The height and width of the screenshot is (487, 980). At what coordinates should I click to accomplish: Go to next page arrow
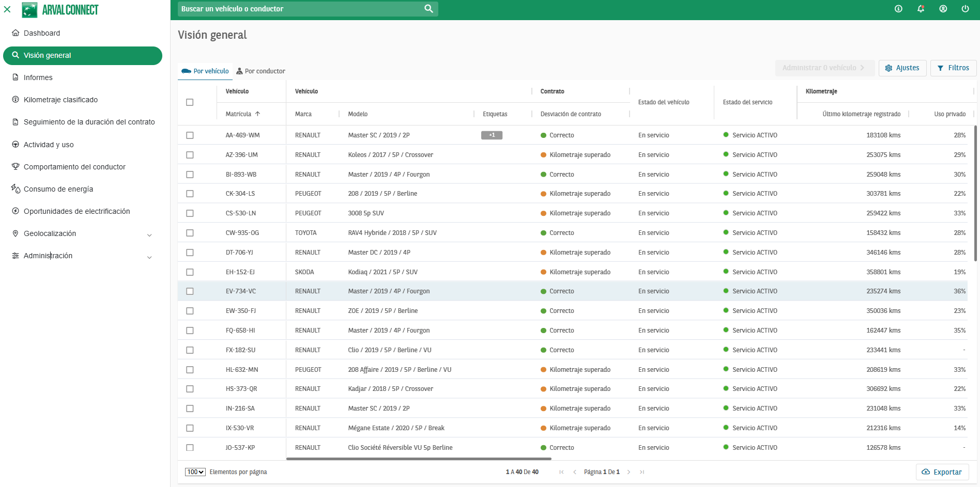tap(629, 472)
